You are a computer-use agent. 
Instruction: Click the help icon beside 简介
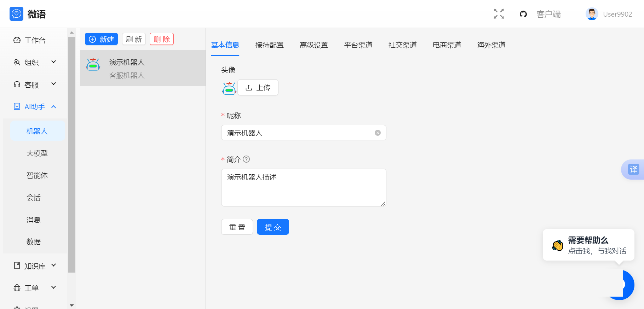(246, 159)
